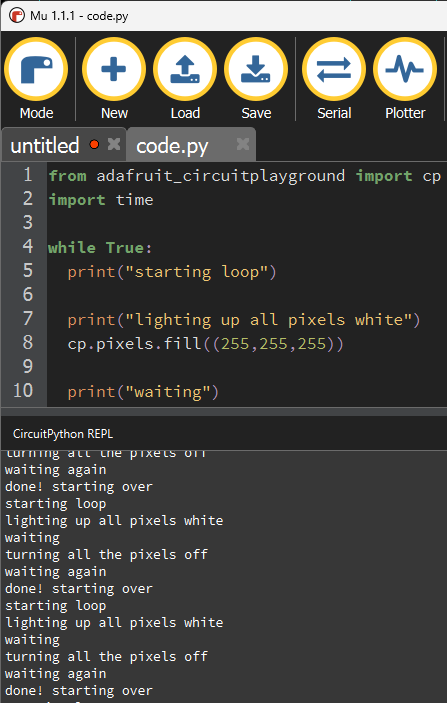Click the 'from adafruit_circuitplayground import cp' line
This screenshot has height=703, width=447.
click(x=245, y=176)
